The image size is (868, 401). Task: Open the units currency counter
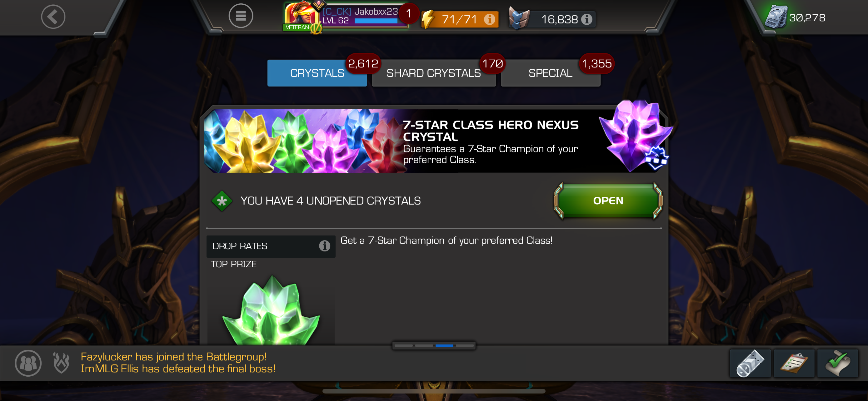coord(796,17)
